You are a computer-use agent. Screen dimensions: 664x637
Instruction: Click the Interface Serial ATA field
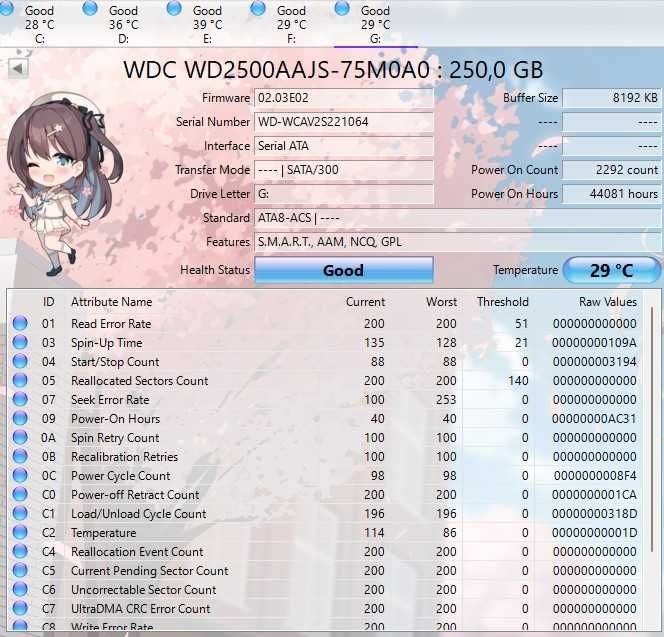click(x=343, y=146)
